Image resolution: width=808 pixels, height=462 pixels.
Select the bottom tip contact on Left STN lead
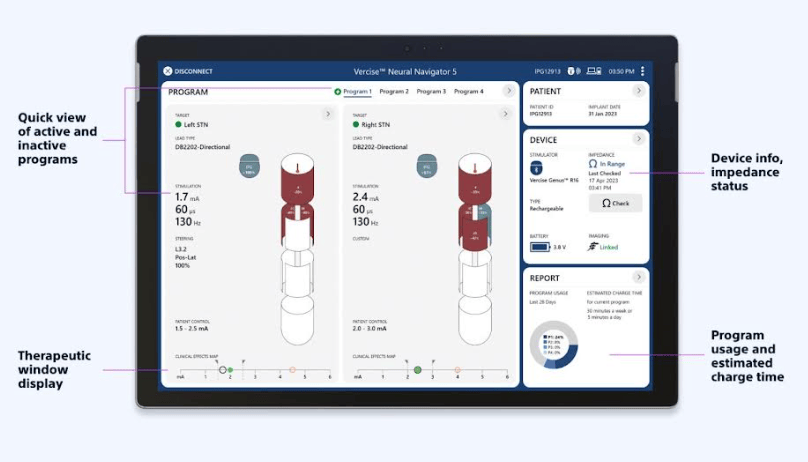(297, 320)
